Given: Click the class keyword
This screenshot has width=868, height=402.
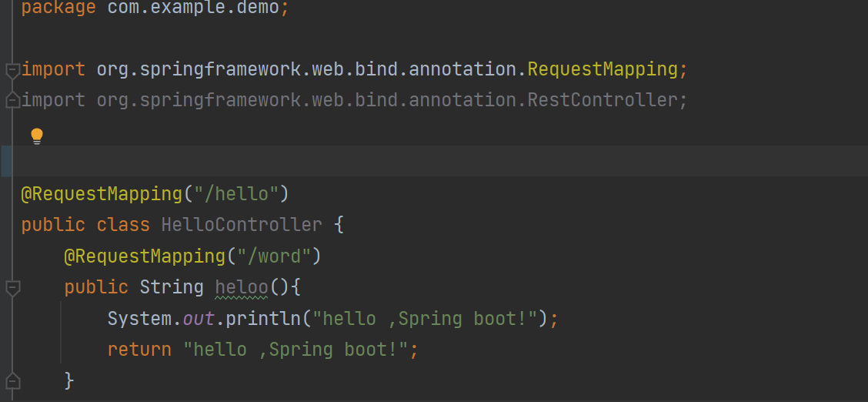Looking at the screenshot, I should click(x=123, y=225).
